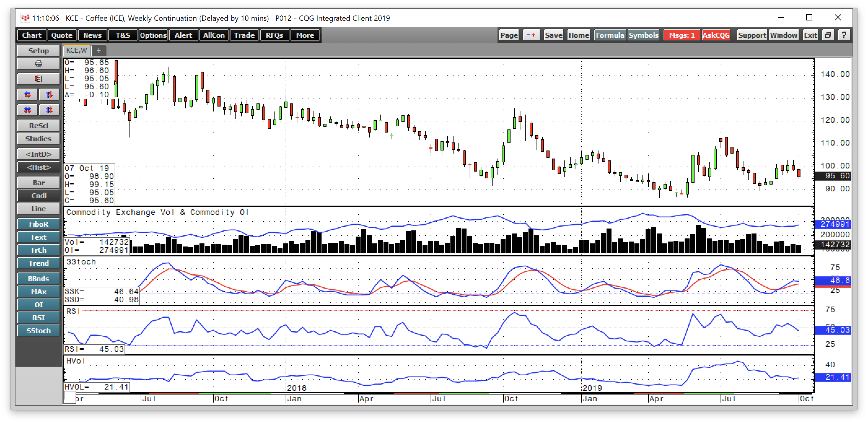Select the FiboR drawing tool

coord(38,224)
